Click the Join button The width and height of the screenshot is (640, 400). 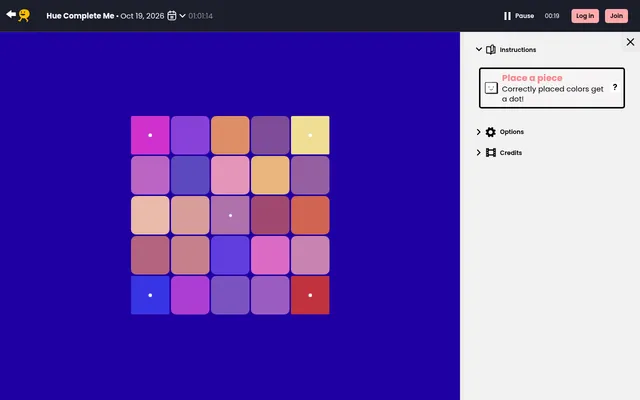pos(616,16)
